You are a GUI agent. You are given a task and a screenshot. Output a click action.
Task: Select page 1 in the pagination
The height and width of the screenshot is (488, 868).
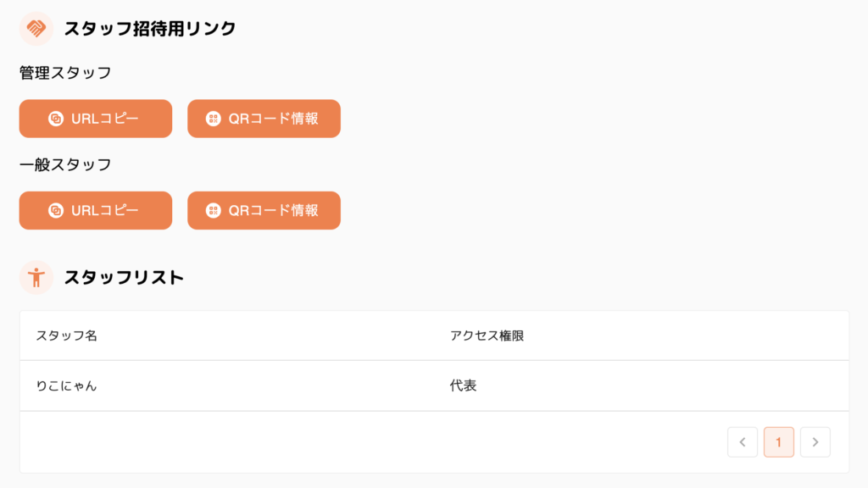pos(779,441)
